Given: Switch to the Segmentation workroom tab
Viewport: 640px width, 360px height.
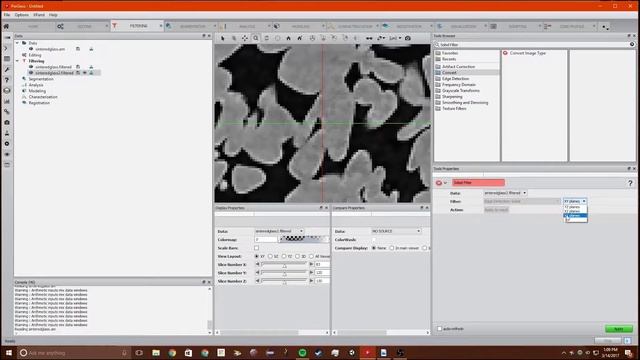Looking at the screenshot, I should point(191,26).
